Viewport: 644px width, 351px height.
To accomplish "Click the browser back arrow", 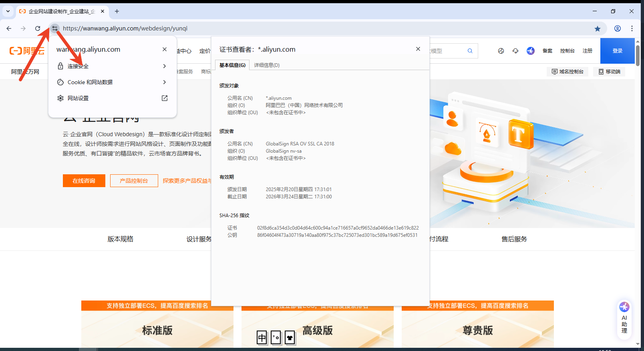I will (x=9, y=28).
